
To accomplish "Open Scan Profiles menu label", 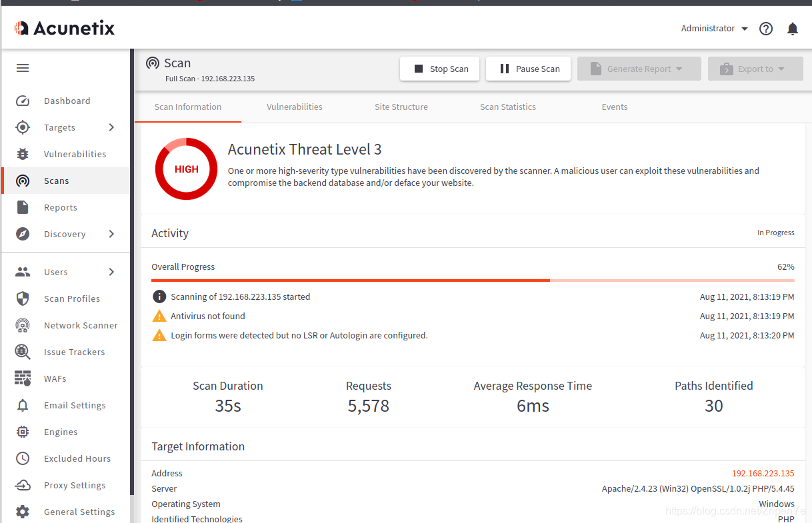I will point(72,298).
